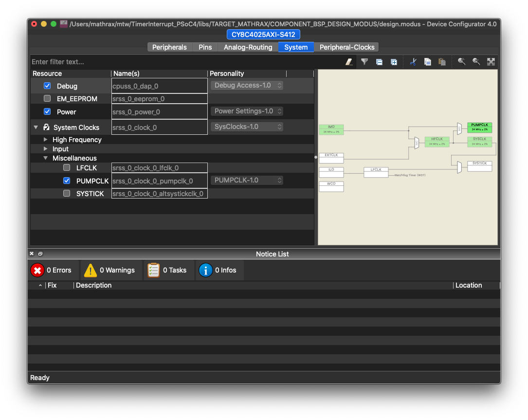Fit the clock diagram to view
528x420 pixels.
tap(491, 62)
